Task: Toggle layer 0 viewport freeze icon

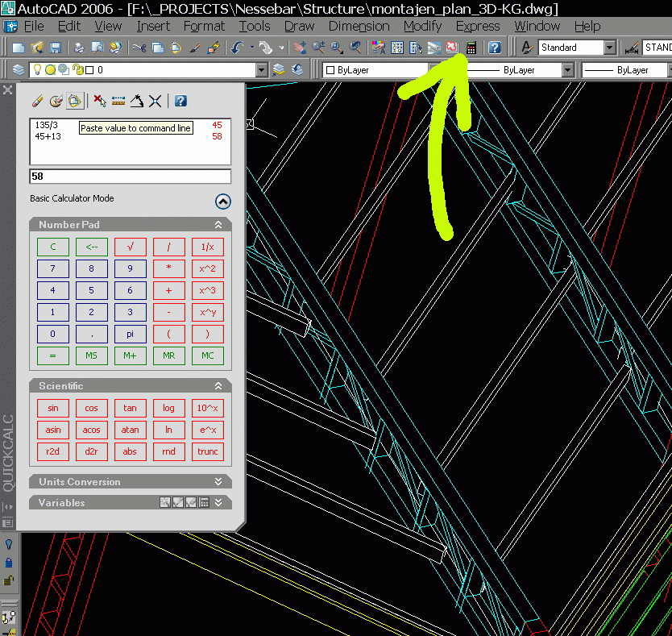Action: pyautogui.click(x=64, y=69)
